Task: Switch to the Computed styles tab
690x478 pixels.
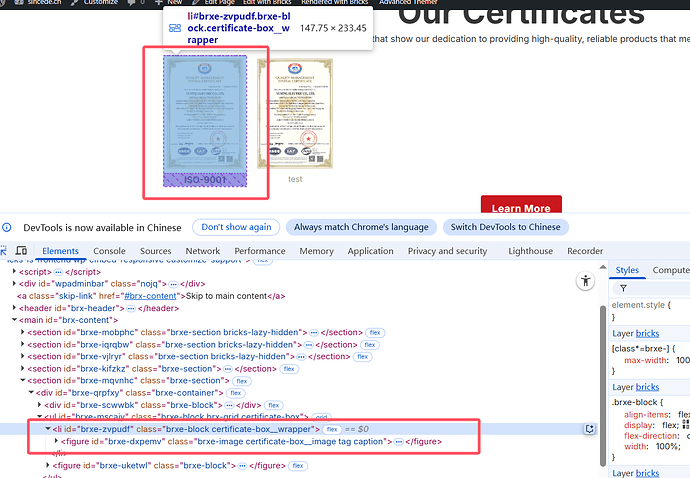Action: tap(671, 270)
